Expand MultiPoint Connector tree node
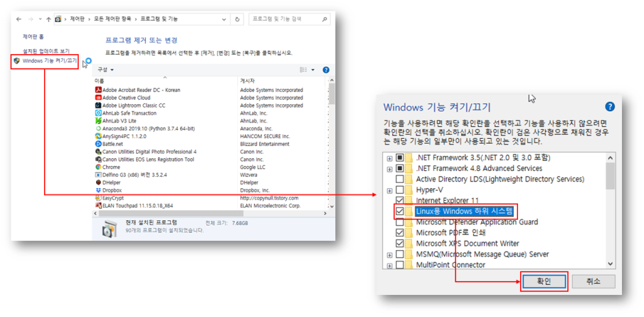The image size is (644, 317). pyautogui.click(x=389, y=266)
